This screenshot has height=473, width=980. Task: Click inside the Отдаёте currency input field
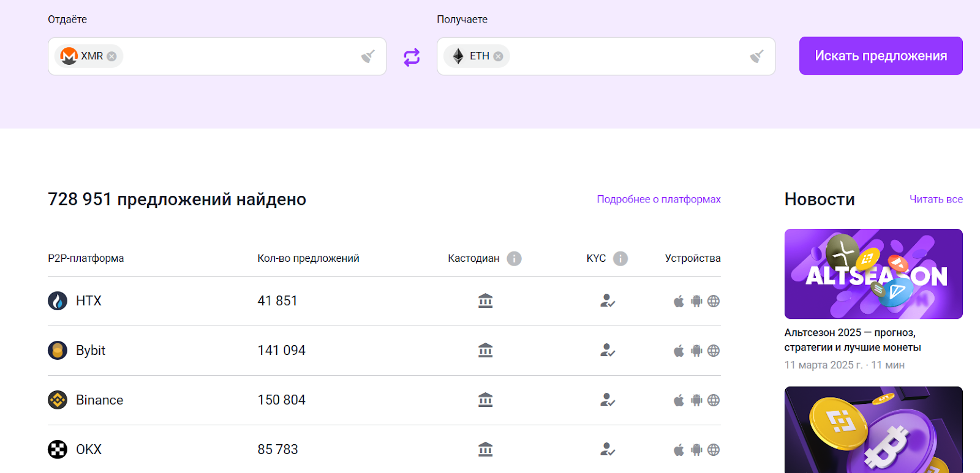pos(239,56)
